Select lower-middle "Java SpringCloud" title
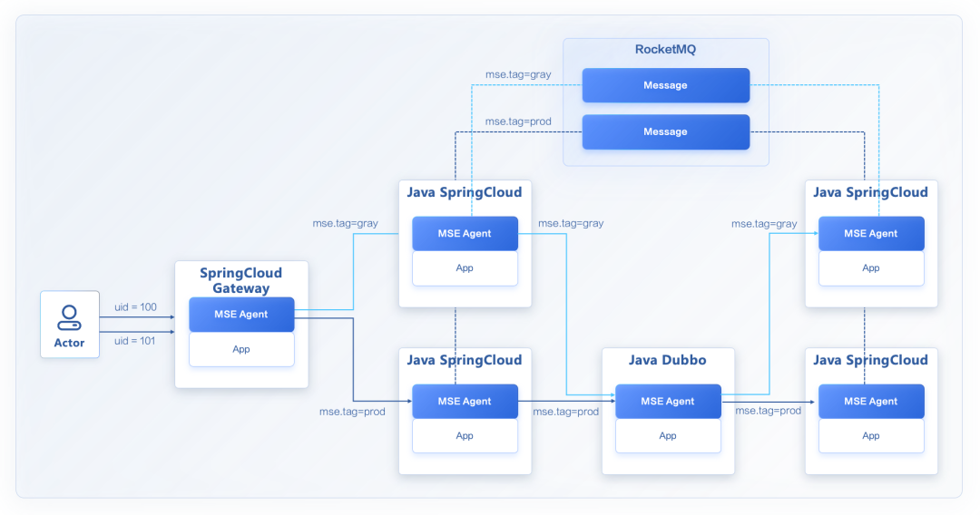980x515 pixels. [465, 361]
